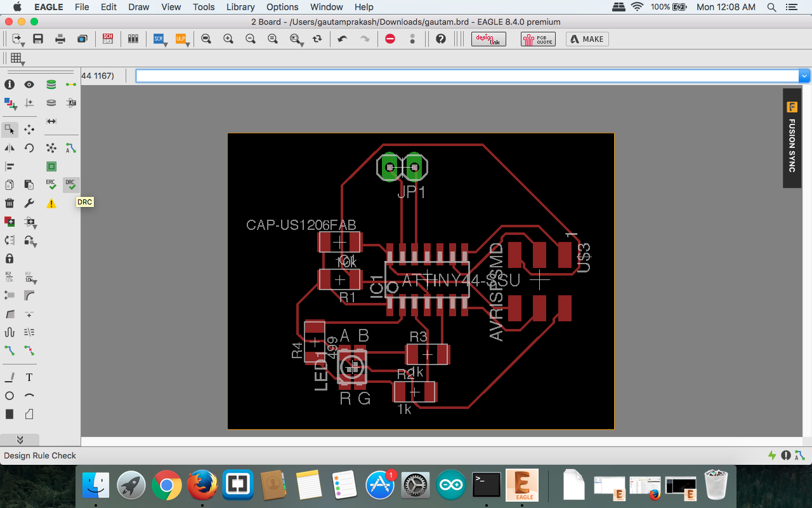The height and width of the screenshot is (508, 812).
Task: Open the zoom select dropdown icon
Action: pyautogui.click(x=296, y=39)
